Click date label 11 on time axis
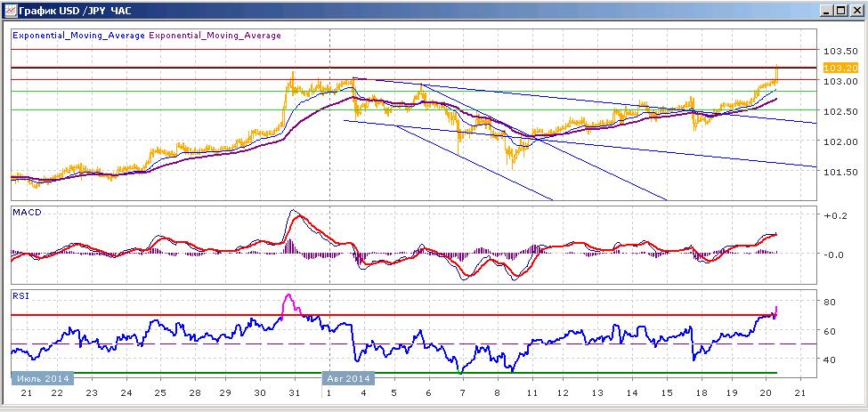Image resolution: width=868 pixels, height=412 pixels. click(x=532, y=392)
